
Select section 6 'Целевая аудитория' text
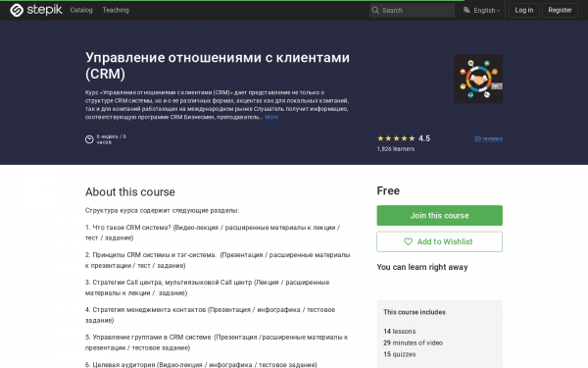click(201, 365)
